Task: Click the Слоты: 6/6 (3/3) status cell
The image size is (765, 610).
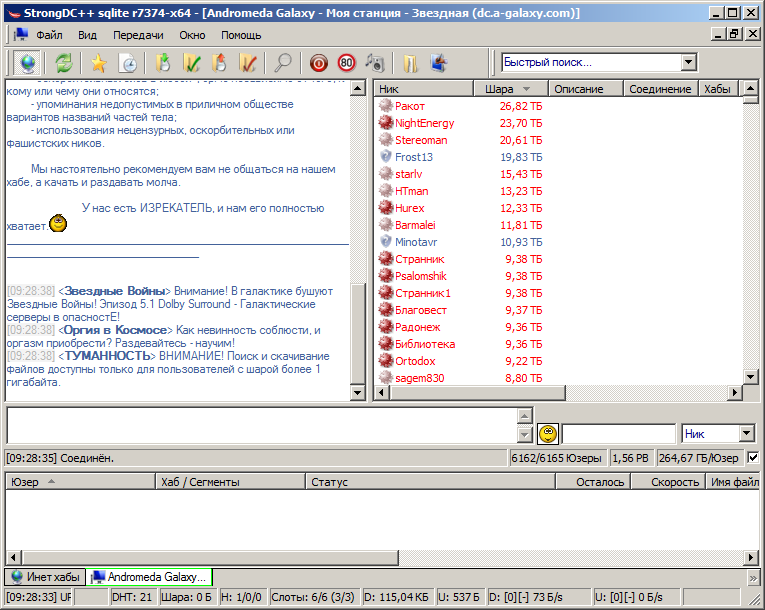Action: [313, 597]
